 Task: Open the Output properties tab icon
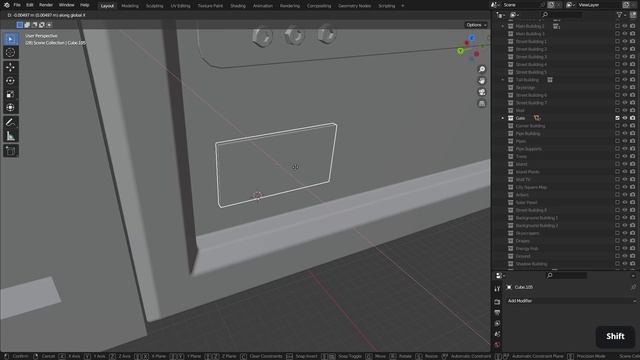pyautogui.click(x=497, y=313)
